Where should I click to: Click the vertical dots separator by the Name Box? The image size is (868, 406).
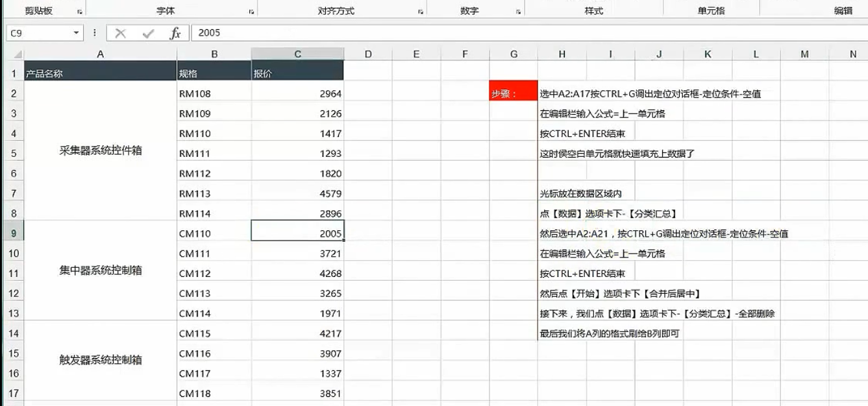96,31
